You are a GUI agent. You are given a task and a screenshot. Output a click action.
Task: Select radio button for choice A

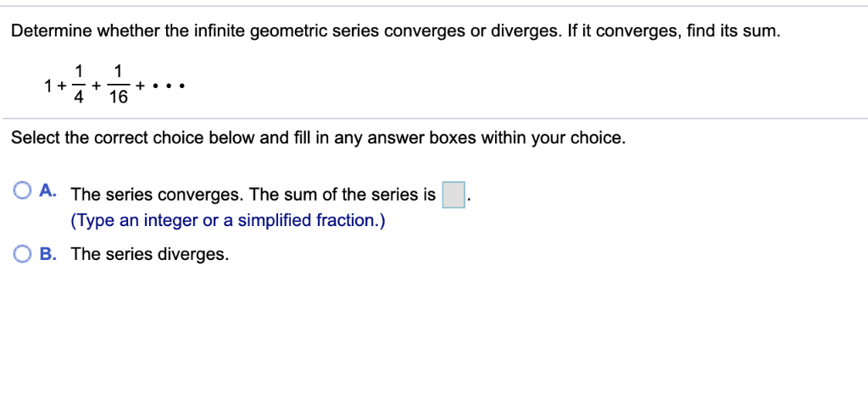pyautogui.click(x=22, y=191)
